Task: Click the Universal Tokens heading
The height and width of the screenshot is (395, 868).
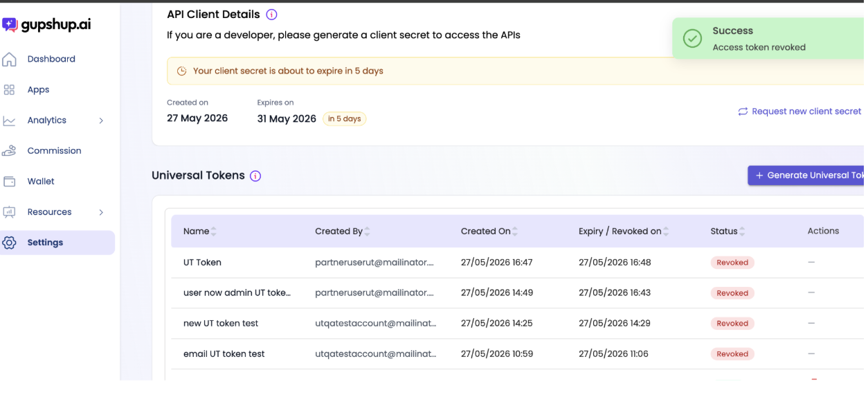Action: [x=198, y=175]
